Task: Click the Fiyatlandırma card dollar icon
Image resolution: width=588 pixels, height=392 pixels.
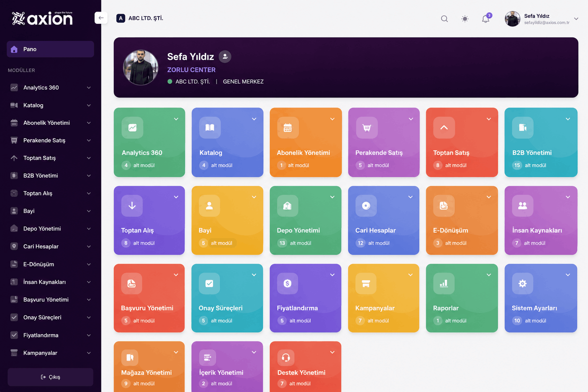Action: 287,283
